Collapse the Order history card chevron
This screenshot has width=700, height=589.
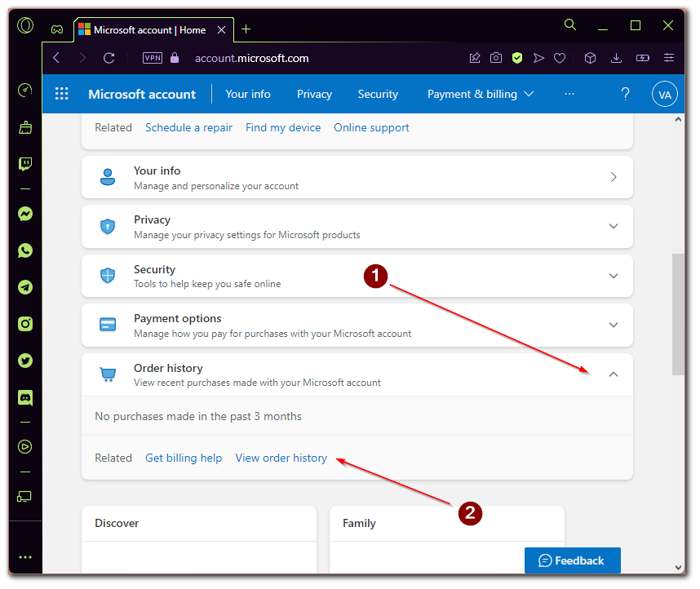click(x=614, y=374)
